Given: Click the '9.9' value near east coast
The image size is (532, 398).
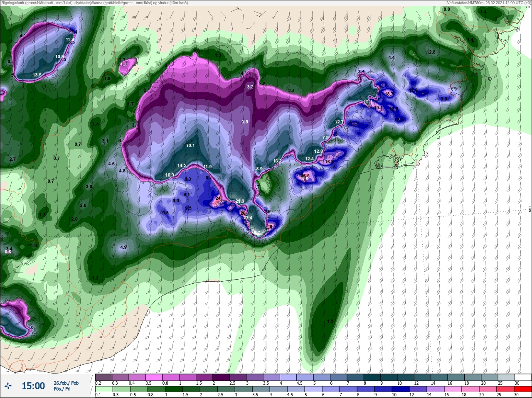Looking at the screenshot, I should click(x=444, y=99).
